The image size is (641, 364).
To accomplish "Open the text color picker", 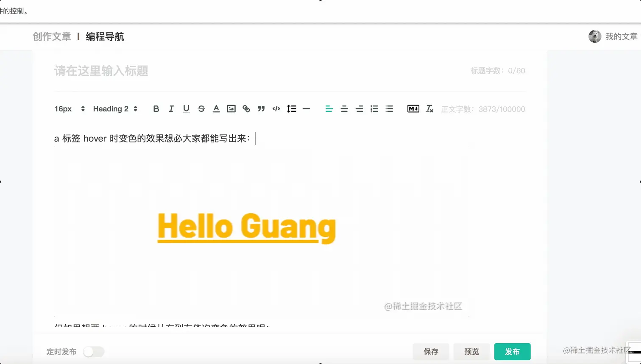I will tap(216, 109).
